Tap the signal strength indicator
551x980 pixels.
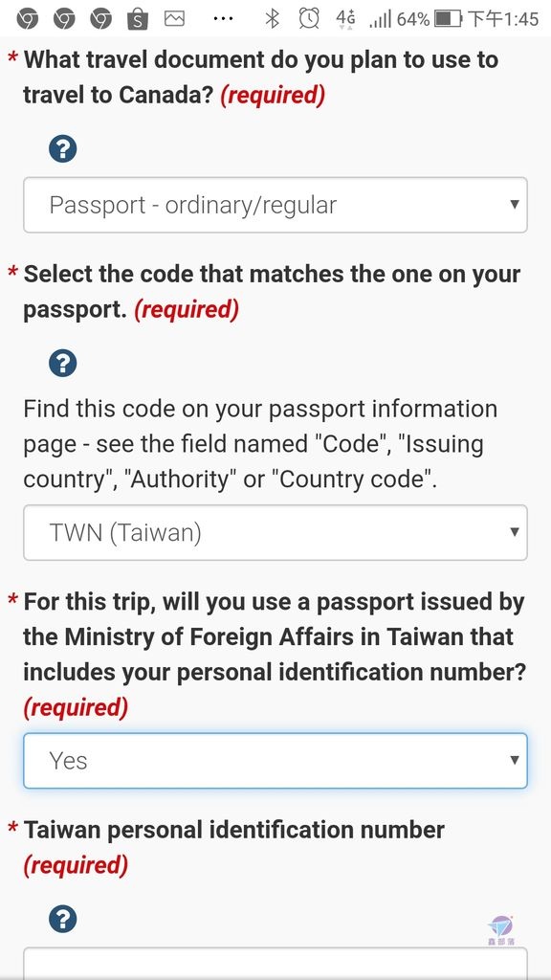coord(381,20)
